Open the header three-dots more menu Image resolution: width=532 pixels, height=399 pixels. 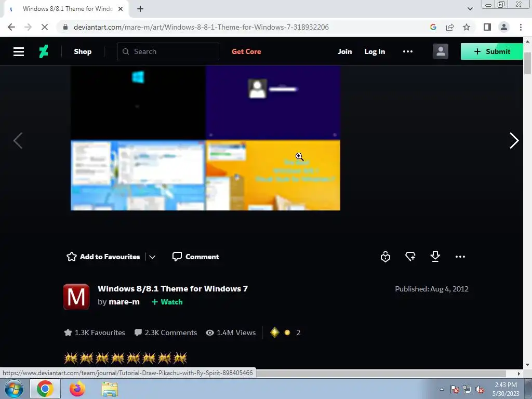pyautogui.click(x=407, y=51)
